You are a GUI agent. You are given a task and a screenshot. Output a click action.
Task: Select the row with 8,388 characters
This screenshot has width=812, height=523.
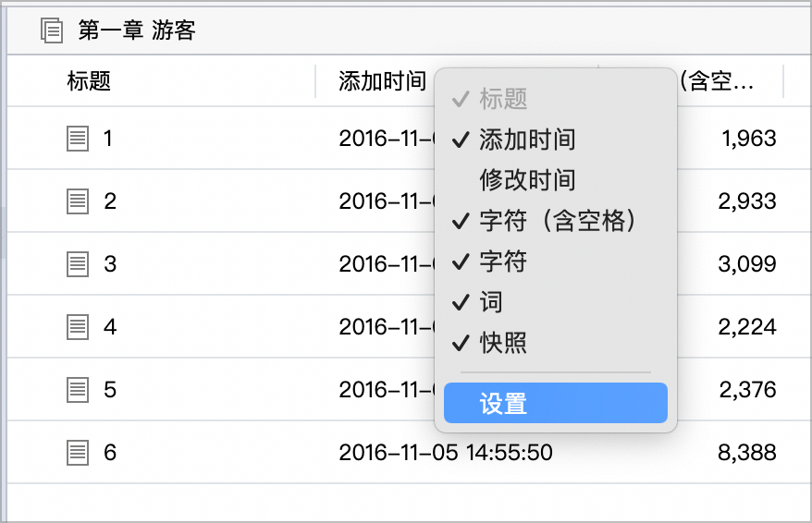click(409, 453)
